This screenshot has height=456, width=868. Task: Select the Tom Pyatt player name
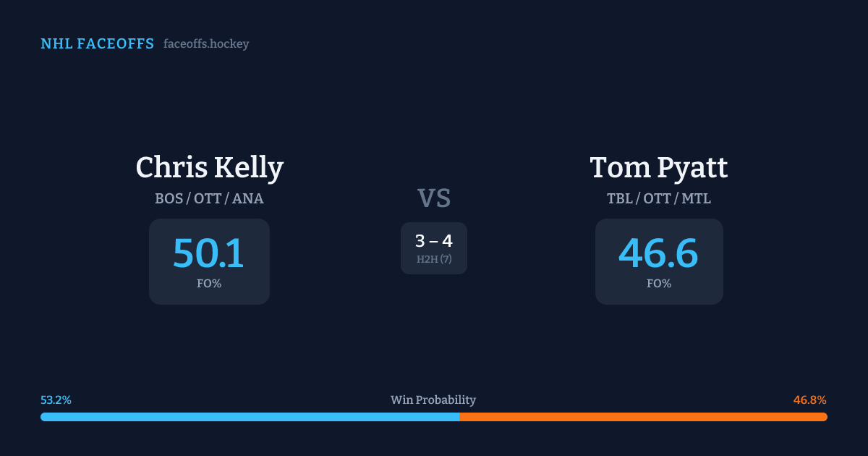coord(658,167)
